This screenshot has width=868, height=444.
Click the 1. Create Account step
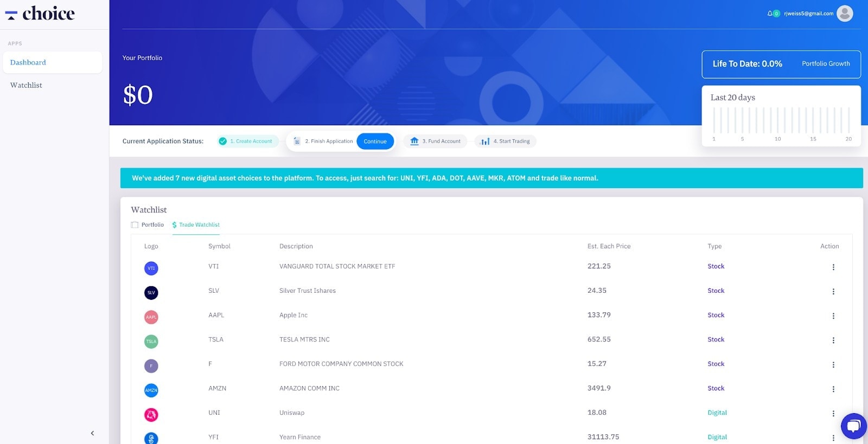pyautogui.click(x=248, y=141)
